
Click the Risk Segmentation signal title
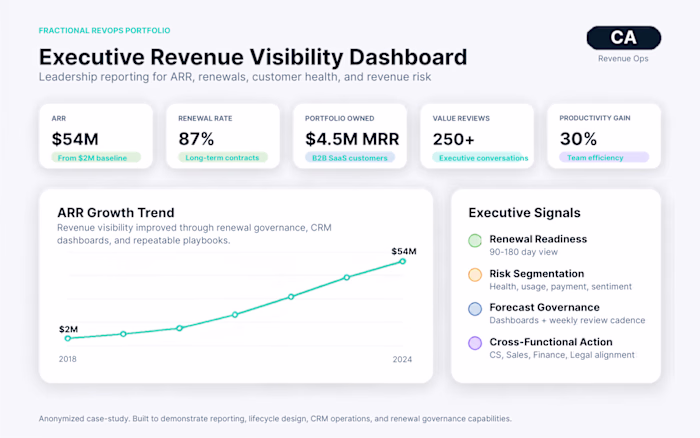(537, 273)
